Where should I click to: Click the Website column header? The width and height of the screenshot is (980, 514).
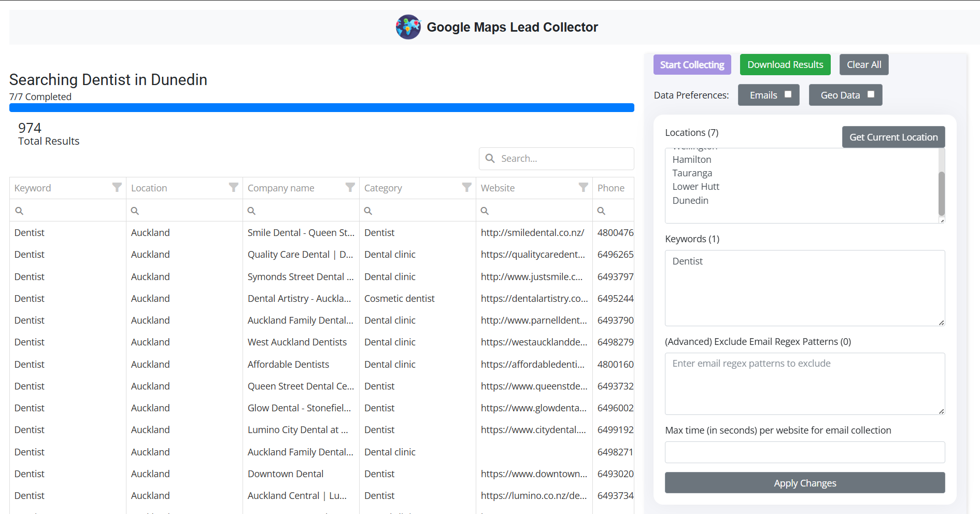(x=534, y=188)
